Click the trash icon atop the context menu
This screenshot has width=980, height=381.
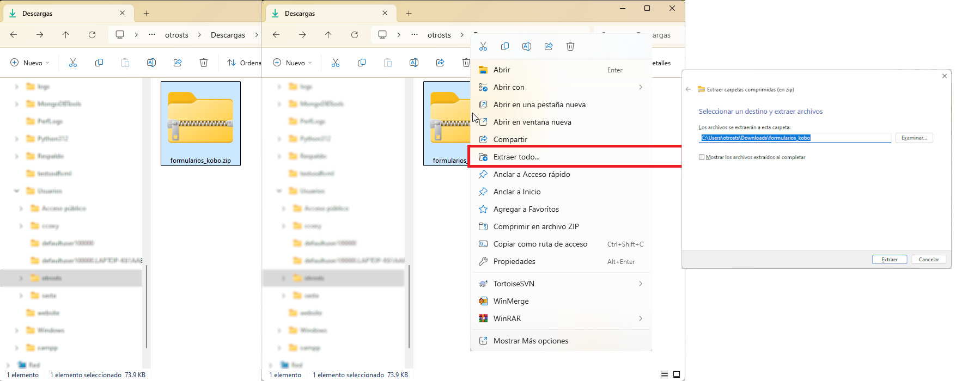coord(570,46)
